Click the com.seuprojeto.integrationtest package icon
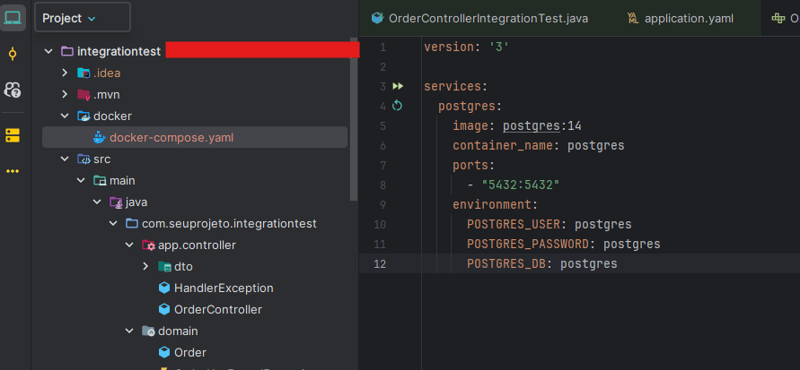This screenshot has height=370, width=800. [132, 224]
